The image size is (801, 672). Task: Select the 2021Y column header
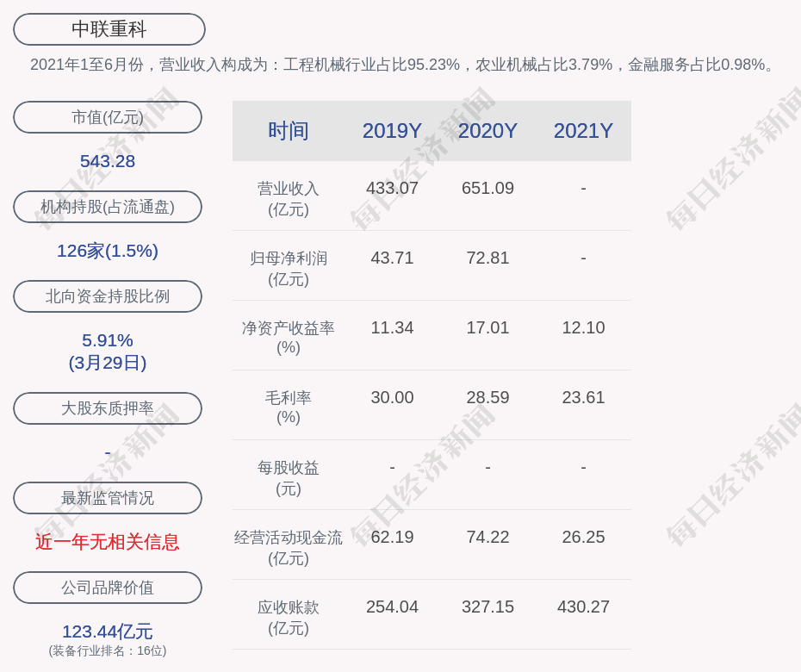coord(583,131)
